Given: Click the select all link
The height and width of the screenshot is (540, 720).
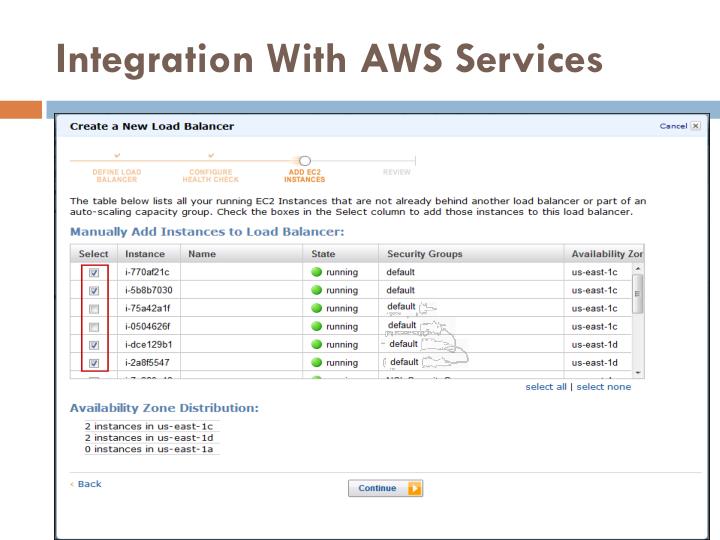Looking at the screenshot, I should [x=546, y=387].
